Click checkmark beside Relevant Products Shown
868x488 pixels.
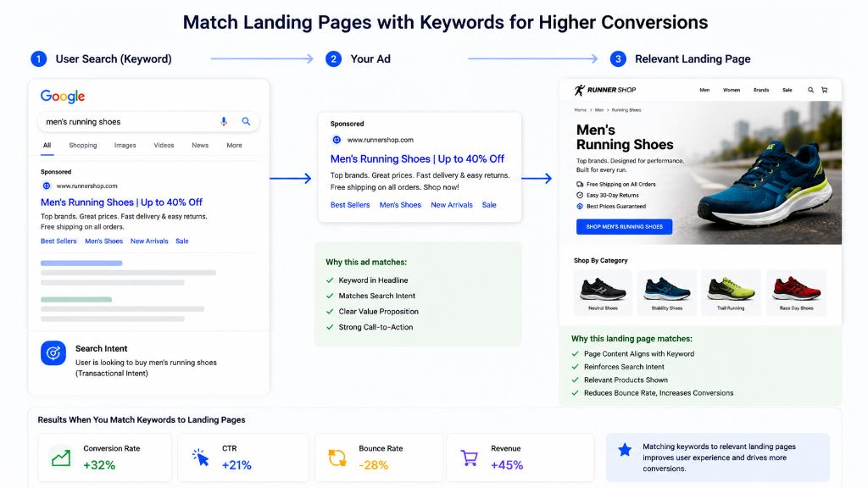[x=576, y=380]
